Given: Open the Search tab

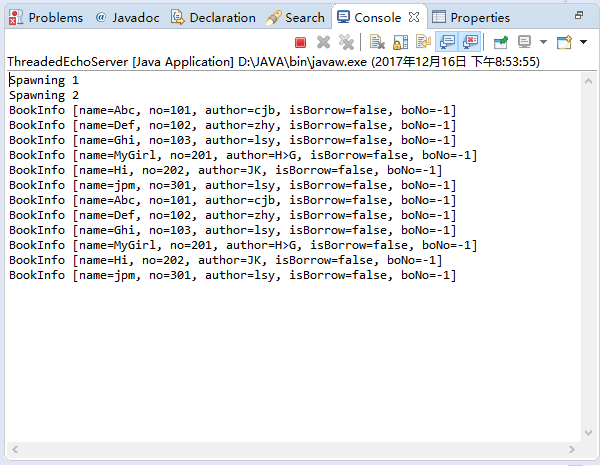Looking at the screenshot, I should tap(295, 18).
